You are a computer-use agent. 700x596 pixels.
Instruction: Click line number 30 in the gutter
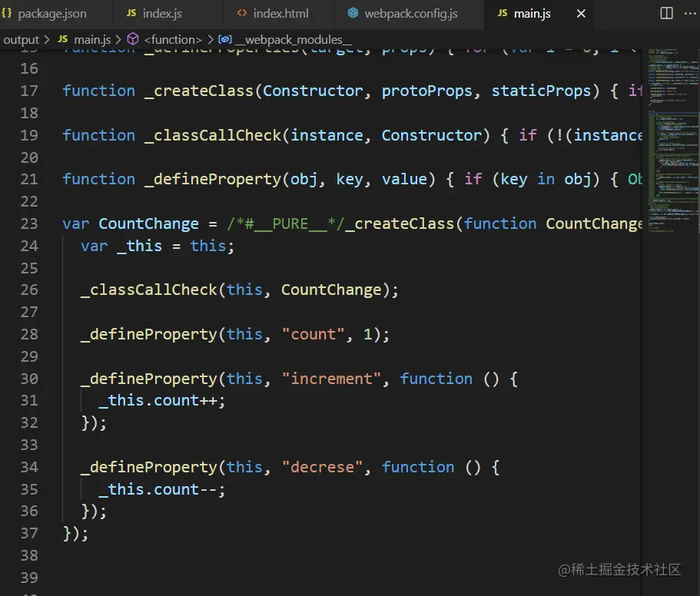pyautogui.click(x=29, y=379)
